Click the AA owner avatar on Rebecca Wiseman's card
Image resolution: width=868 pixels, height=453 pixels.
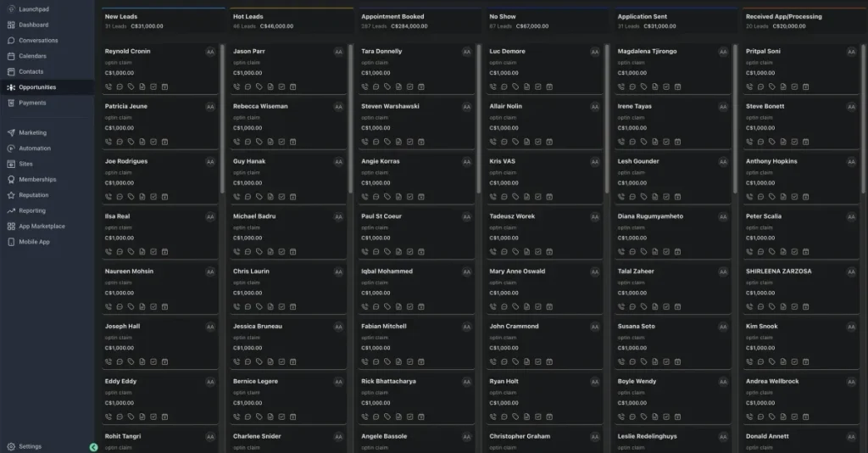pos(338,107)
